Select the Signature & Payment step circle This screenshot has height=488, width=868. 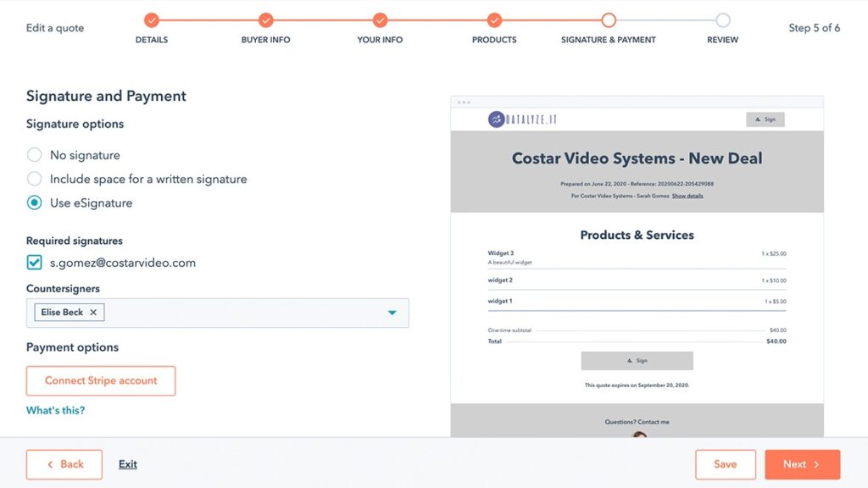pos(608,19)
